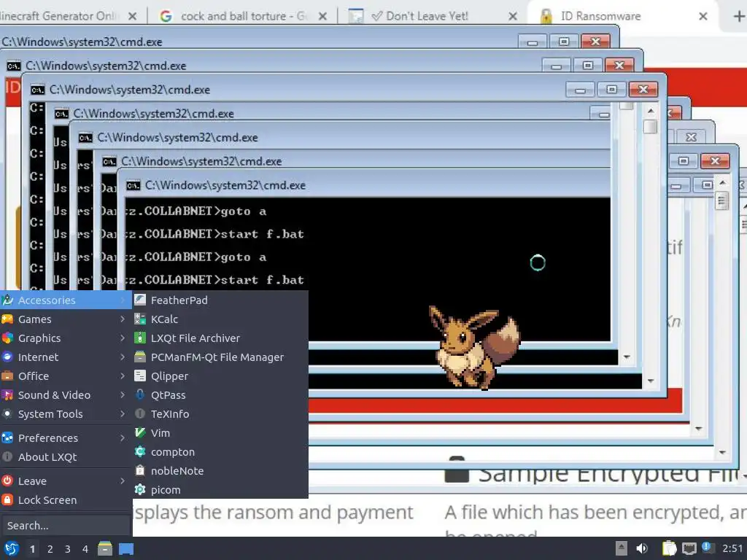Click scrollbar thumb of third cmd window
Viewport: 747px width, 560px height.
tap(650, 127)
